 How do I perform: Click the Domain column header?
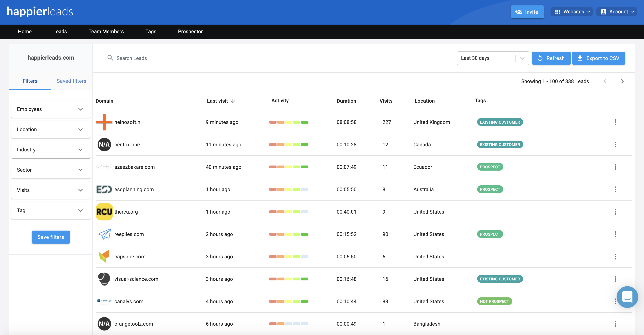(104, 101)
